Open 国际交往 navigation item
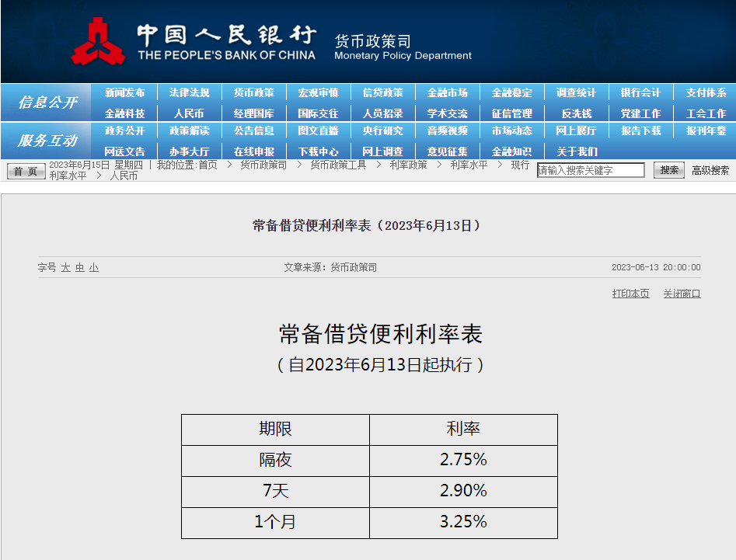This screenshot has height=560, width=736. pyautogui.click(x=318, y=113)
